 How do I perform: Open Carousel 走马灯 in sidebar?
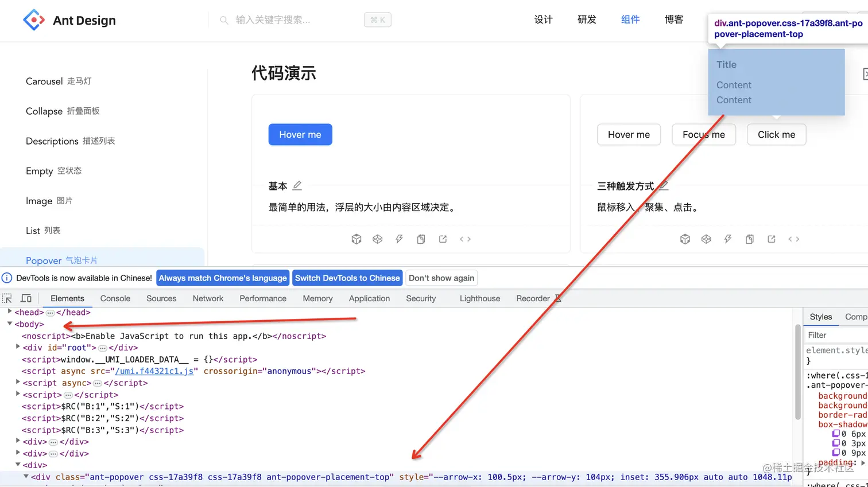point(59,81)
